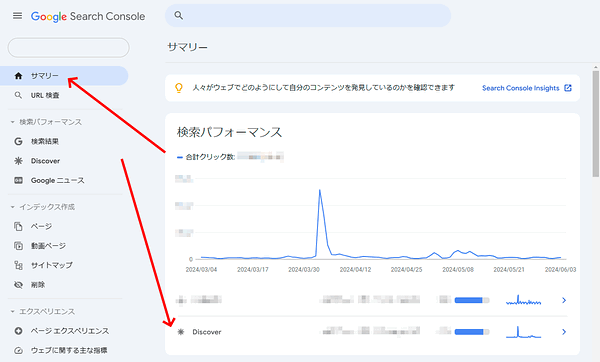Collapse the エクスペリエンス section
This screenshot has width=600, height=362.
(42, 311)
